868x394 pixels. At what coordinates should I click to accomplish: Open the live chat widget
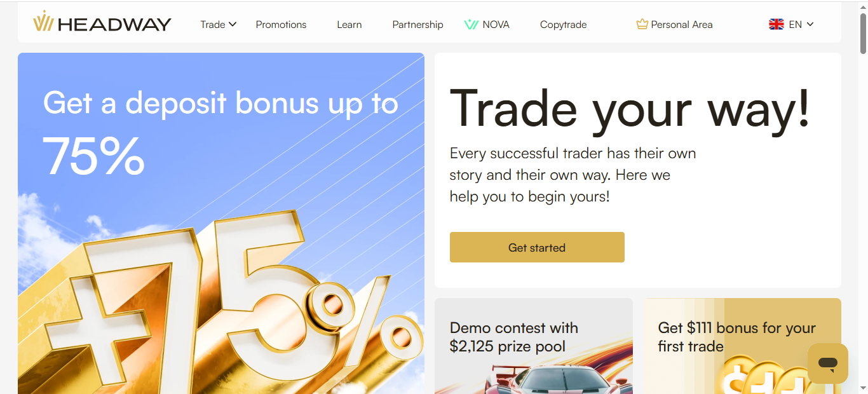click(827, 363)
